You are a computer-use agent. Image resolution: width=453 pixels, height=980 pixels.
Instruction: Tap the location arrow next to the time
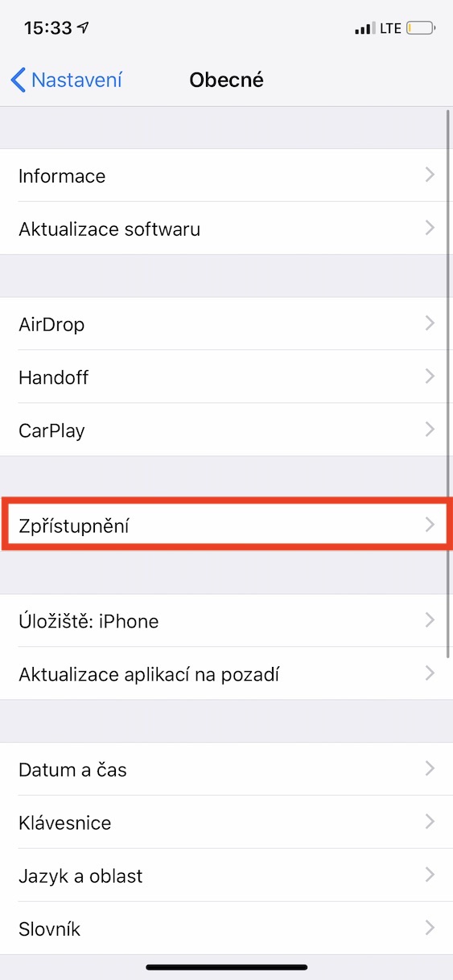[83, 28]
